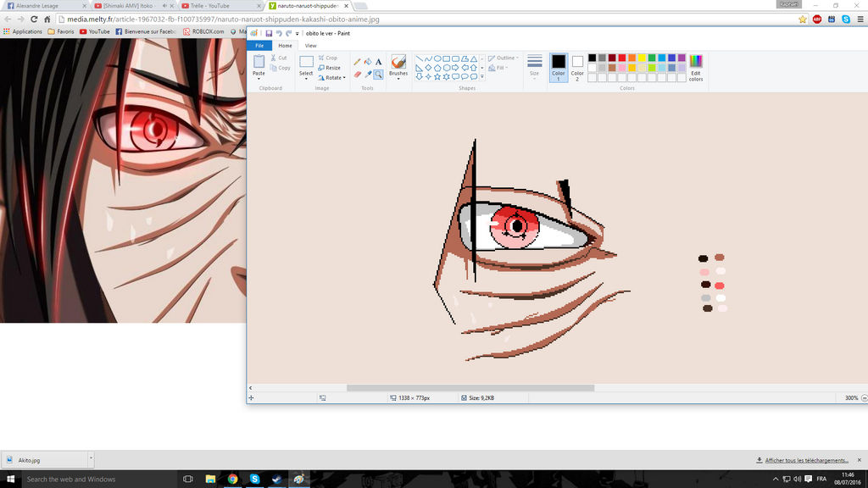This screenshot has width=868, height=488.
Task: Open the File menu in Paint
Action: coord(259,46)
